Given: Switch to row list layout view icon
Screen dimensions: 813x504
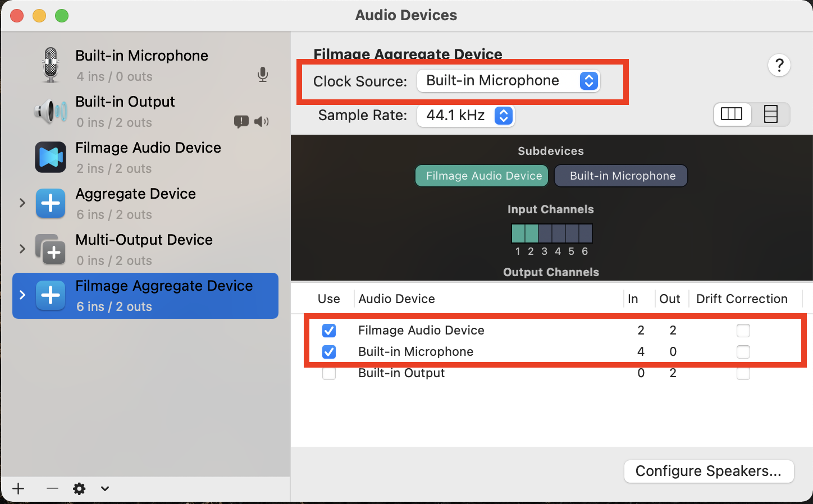Looking at the screenshot, I should tap(771, 114).
